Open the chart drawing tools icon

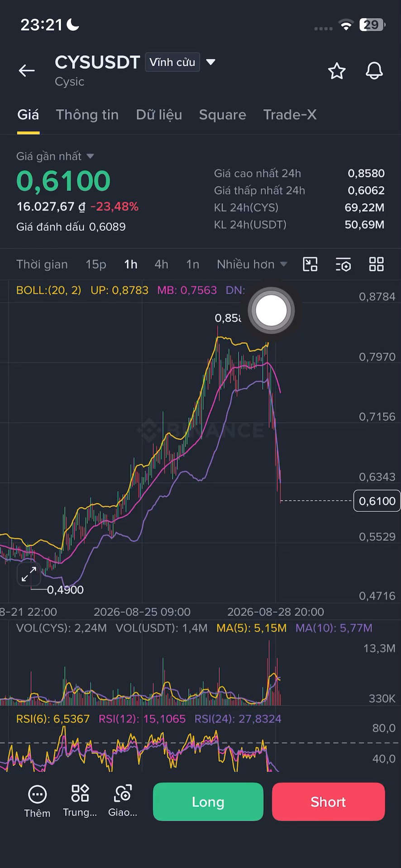(x=310, y=264)
